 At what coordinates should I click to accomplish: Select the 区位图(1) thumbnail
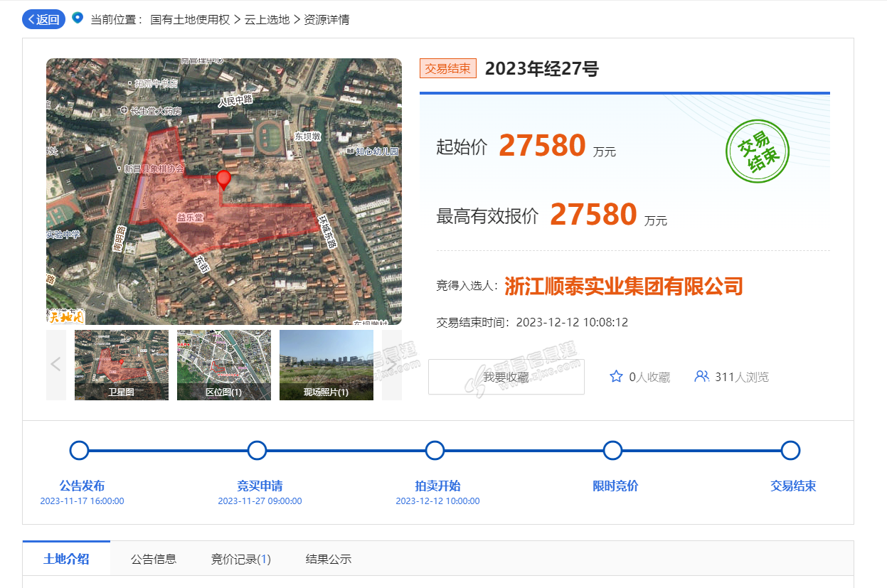[x=224, y=365]
